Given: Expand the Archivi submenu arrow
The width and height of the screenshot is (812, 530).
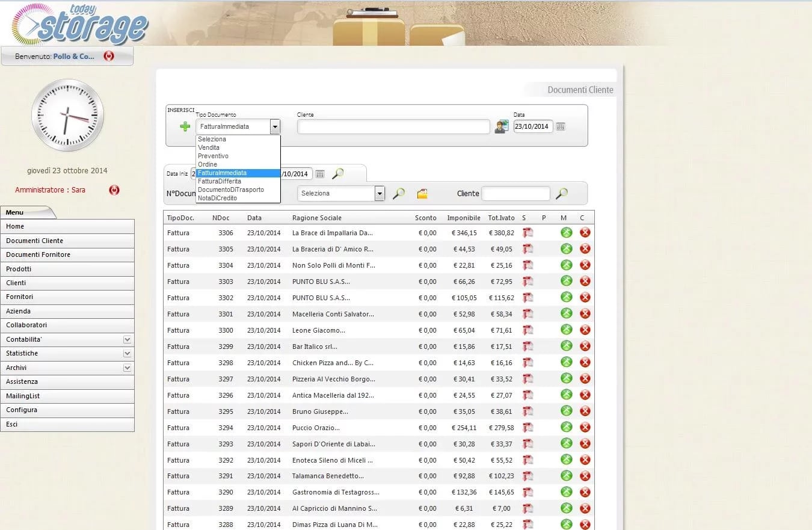Looking at the screenshot, I should (127, 368).
